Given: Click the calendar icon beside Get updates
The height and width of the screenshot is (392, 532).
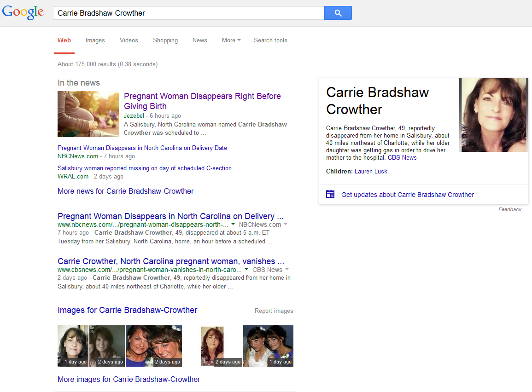Looking at the screenshot, I should [330, 194].
